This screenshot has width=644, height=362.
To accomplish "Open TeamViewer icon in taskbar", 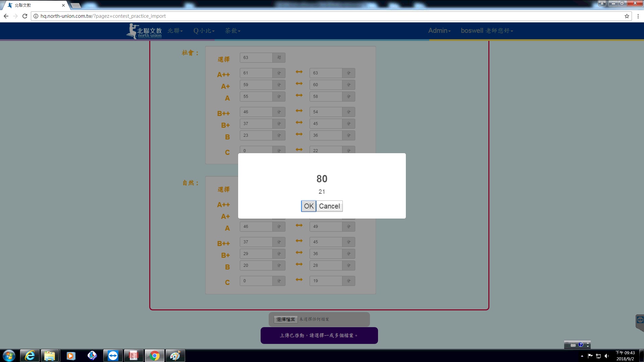I will [113, 356].
